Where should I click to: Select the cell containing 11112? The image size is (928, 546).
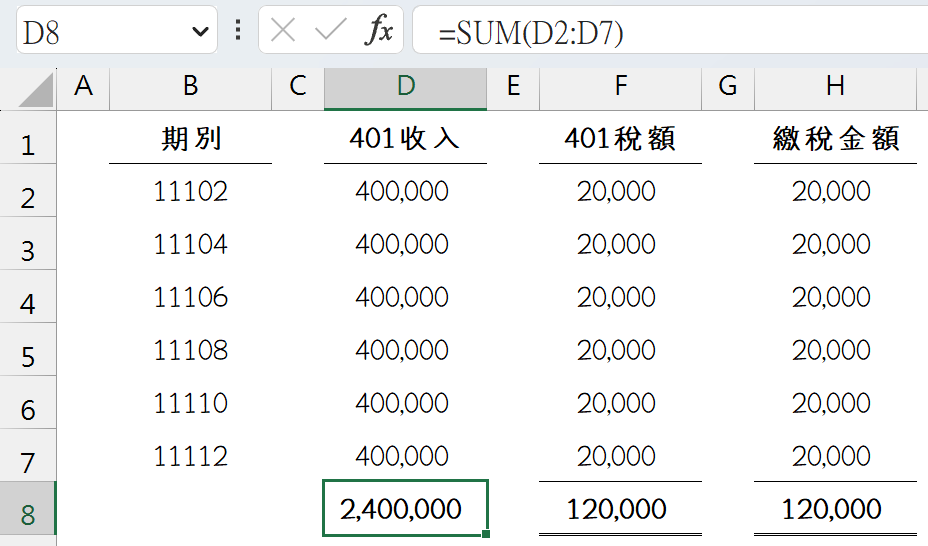[191, 455]
